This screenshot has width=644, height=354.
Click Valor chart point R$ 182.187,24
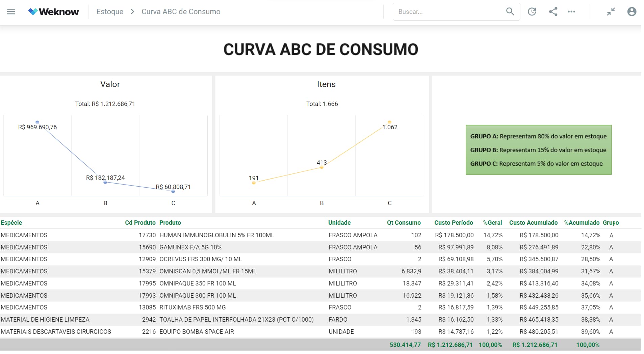[x=105, y=182]
